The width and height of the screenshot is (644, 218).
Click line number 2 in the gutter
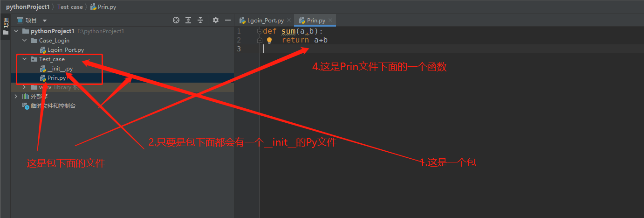(239, 40)
